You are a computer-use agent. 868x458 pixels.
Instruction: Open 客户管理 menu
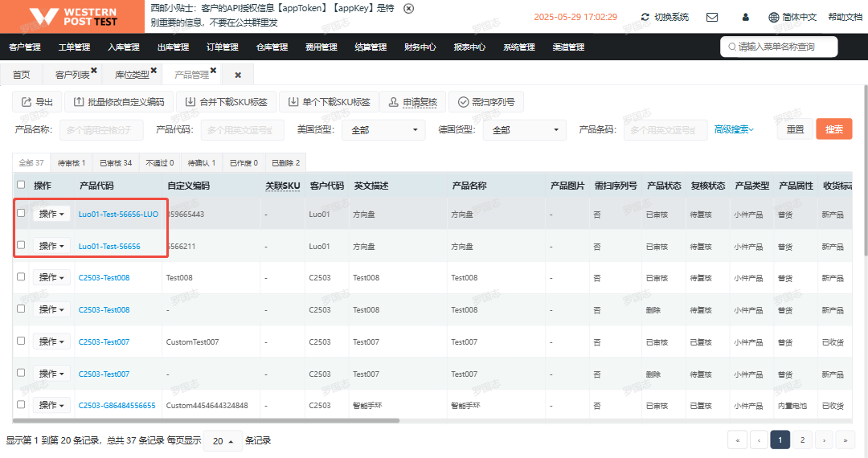coord(25,47)
